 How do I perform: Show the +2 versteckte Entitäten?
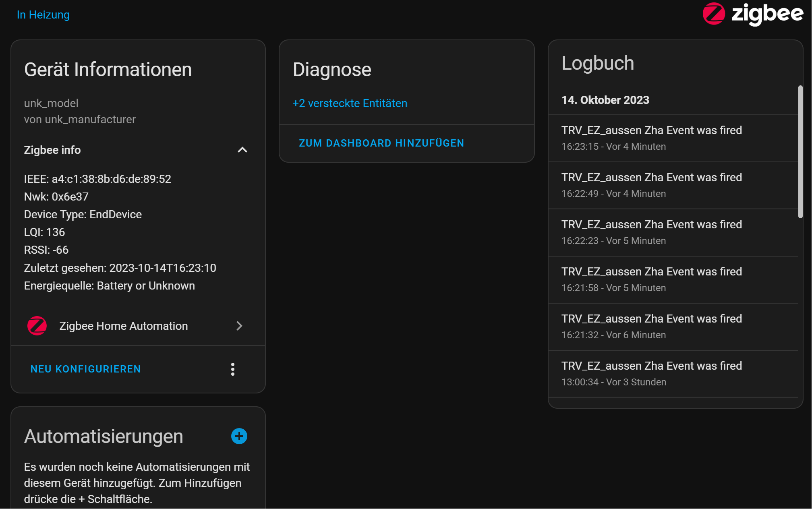click(x=350, y=103)
